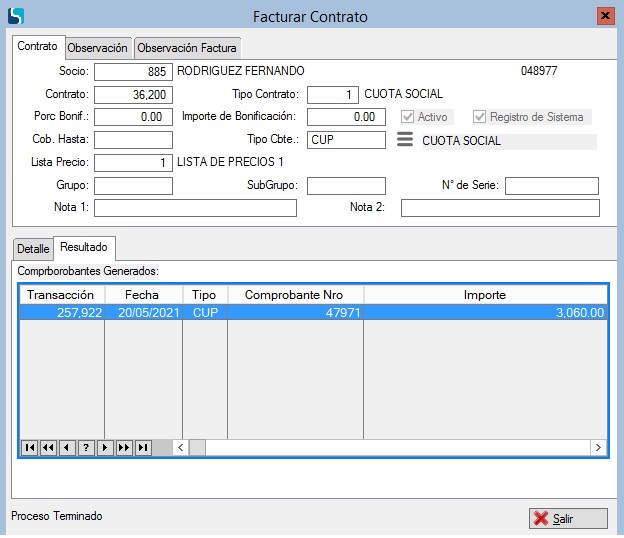Open Observación Factura tab

coord(188,48)
